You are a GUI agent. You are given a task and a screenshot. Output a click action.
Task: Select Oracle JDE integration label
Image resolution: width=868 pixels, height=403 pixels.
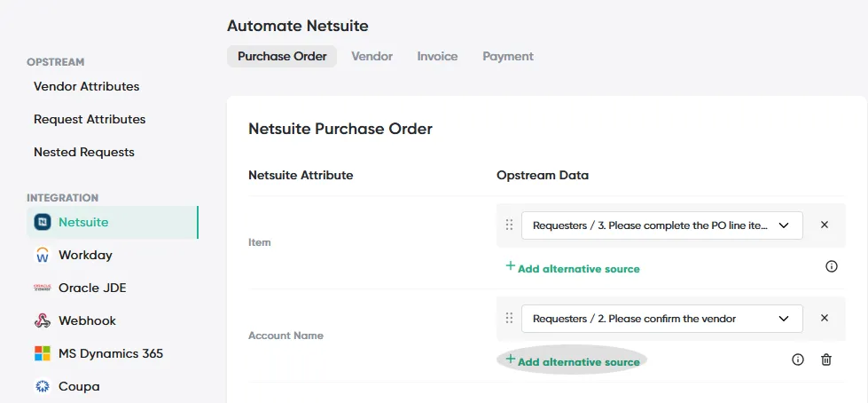pos(92,288)
